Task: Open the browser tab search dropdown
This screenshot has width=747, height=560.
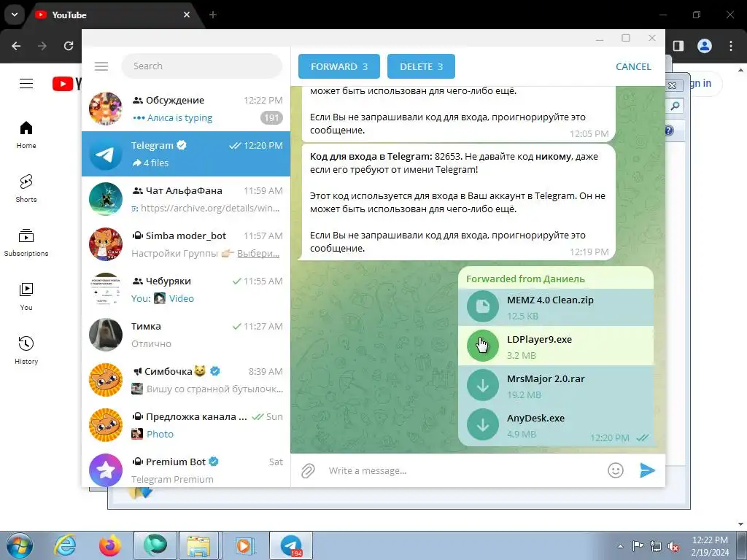Action: click(15, 15)
